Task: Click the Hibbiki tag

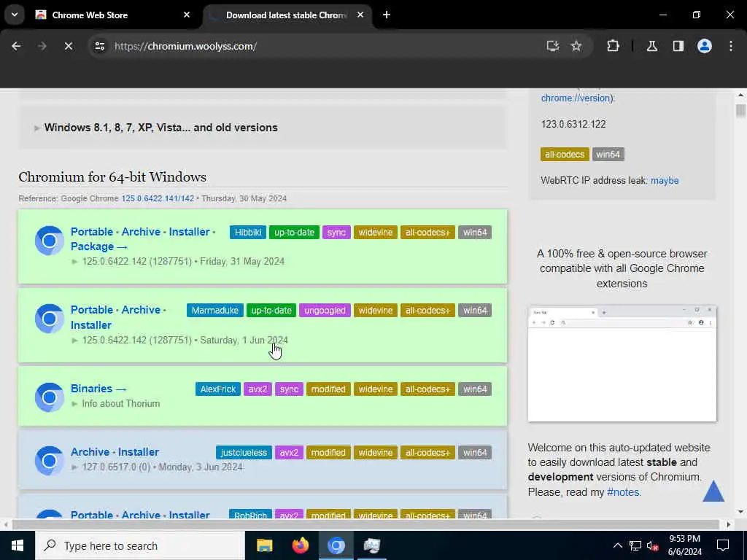Action: coord(248,233)
